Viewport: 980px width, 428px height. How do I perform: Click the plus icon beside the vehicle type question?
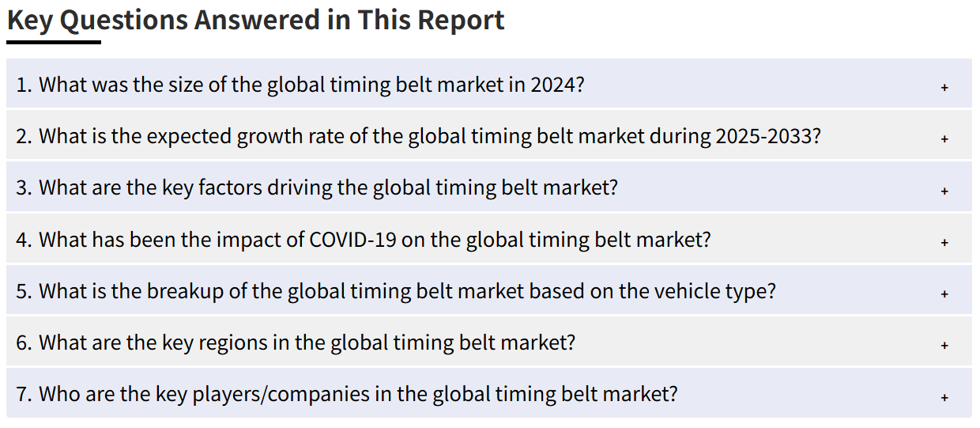click(944, 294)
